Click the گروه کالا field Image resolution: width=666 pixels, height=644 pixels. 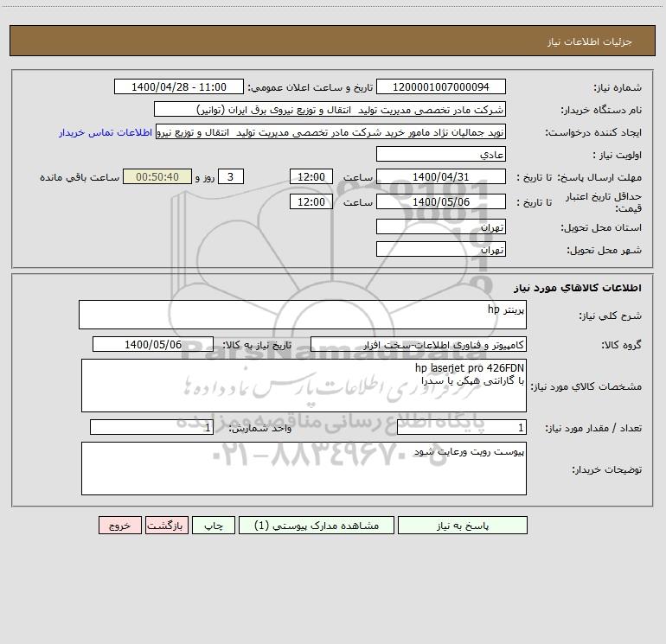click(x=419, y=344)
